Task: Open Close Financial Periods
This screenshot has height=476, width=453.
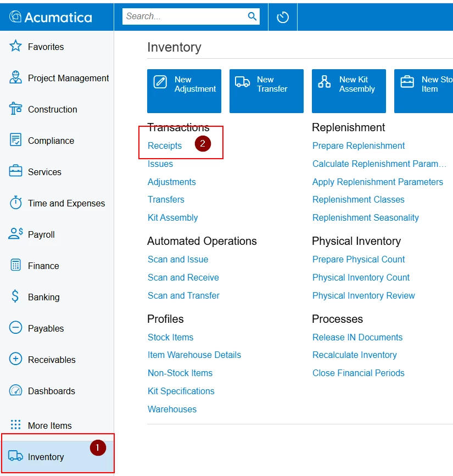Action: pos(359,373)
